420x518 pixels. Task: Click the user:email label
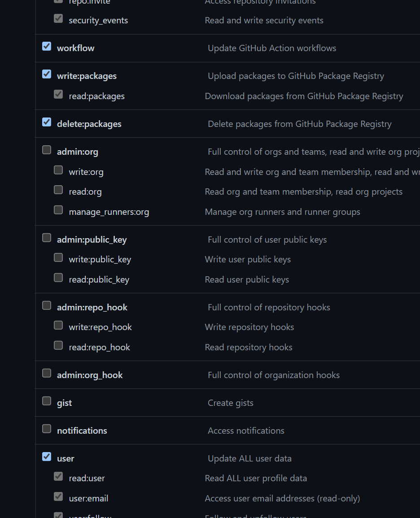(x=88, y=499)
